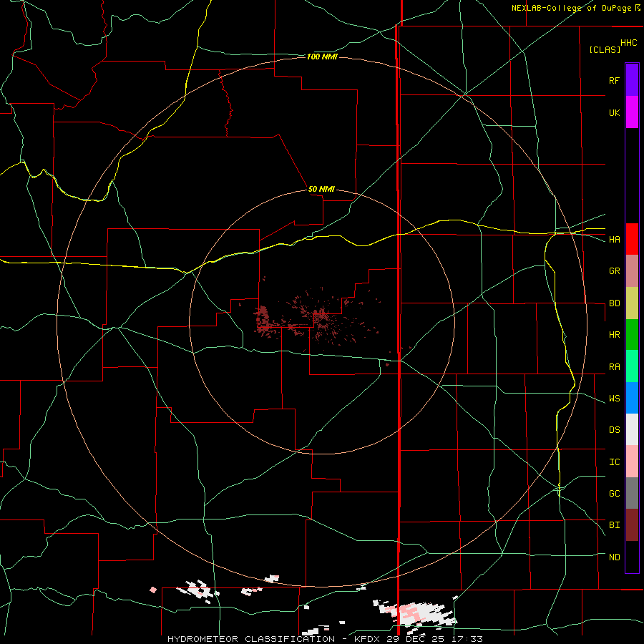Click the HA red legend swatch
The height and width of the screenshot is (644, 644).
632,239
